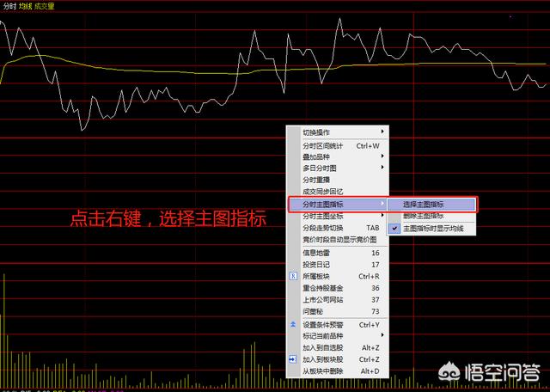Toggle 主图指标时显示均线 checkmark option

[x=431, y=229]
